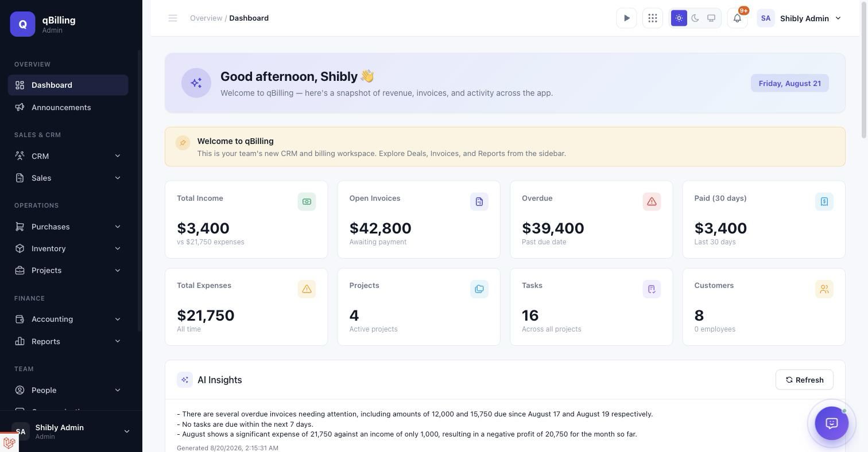This screenshot has width=868, height=452.
Task: Expand the CRM sidebar menu
Action: [x=68, y=156]
